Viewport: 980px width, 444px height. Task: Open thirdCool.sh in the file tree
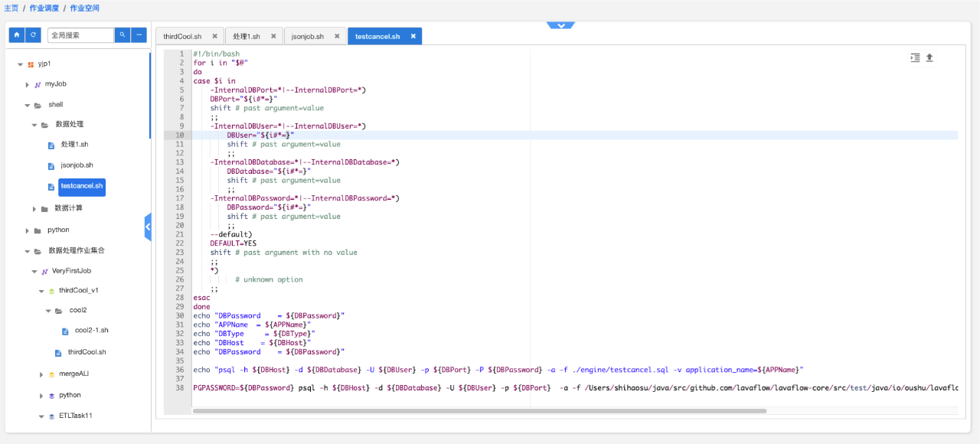pyautogui.click(x=87, y=352)
